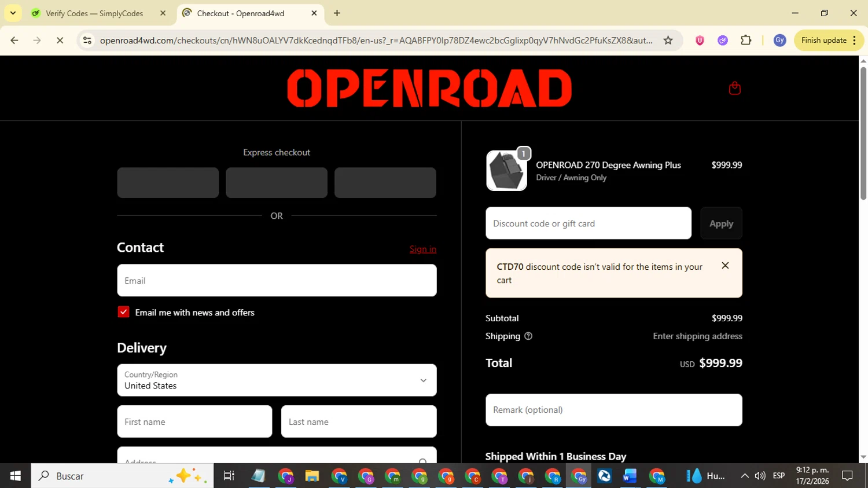
Task: Click the Remark (optional) field
Action: pos(614,410)
